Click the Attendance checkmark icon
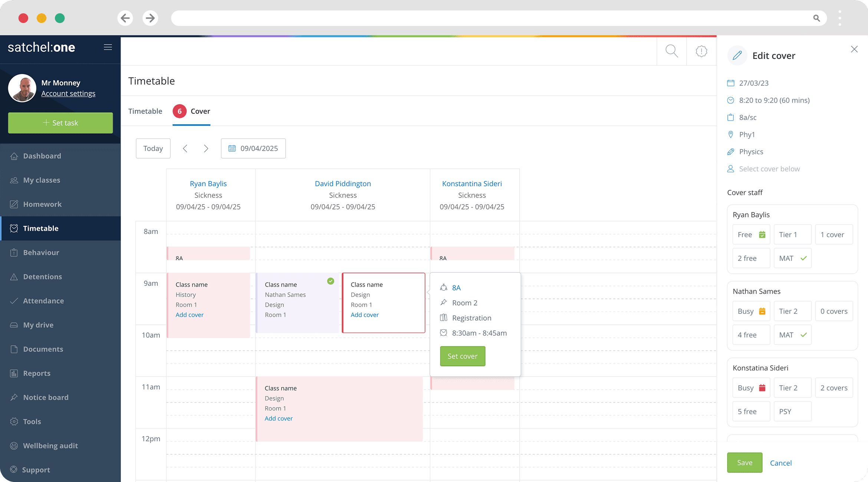This screenshot has height=482, width=868. (x=14, y=301)
